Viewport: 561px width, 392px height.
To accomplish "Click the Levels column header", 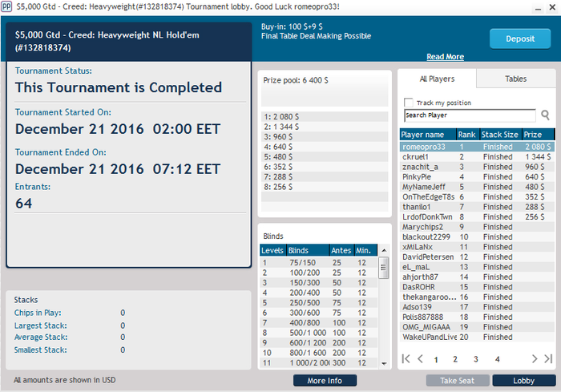I will coord(272,250).
